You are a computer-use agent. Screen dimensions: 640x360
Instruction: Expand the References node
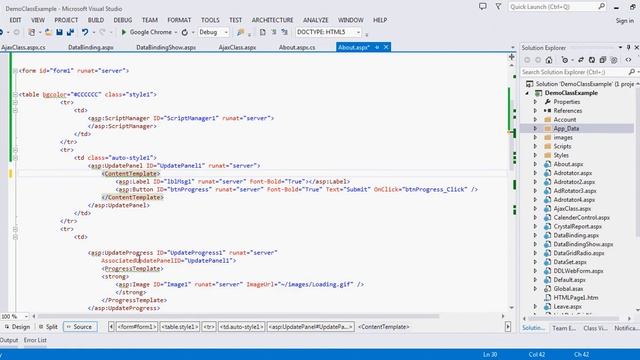pyautogui.click(x=536, y=111)
